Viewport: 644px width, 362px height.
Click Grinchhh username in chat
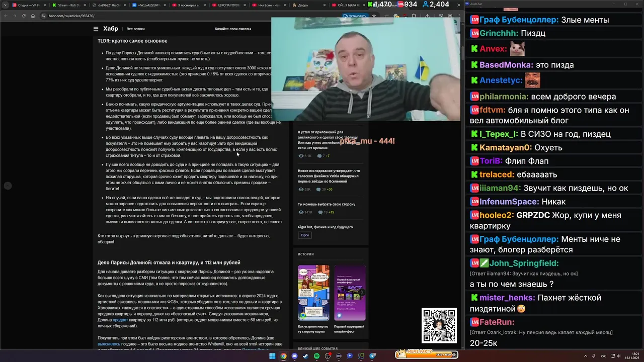point(499,33)
